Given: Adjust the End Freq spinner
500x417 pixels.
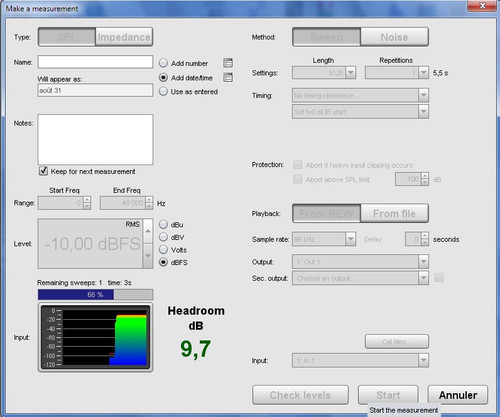Looking at the screenshot, I should coord(149,203).
